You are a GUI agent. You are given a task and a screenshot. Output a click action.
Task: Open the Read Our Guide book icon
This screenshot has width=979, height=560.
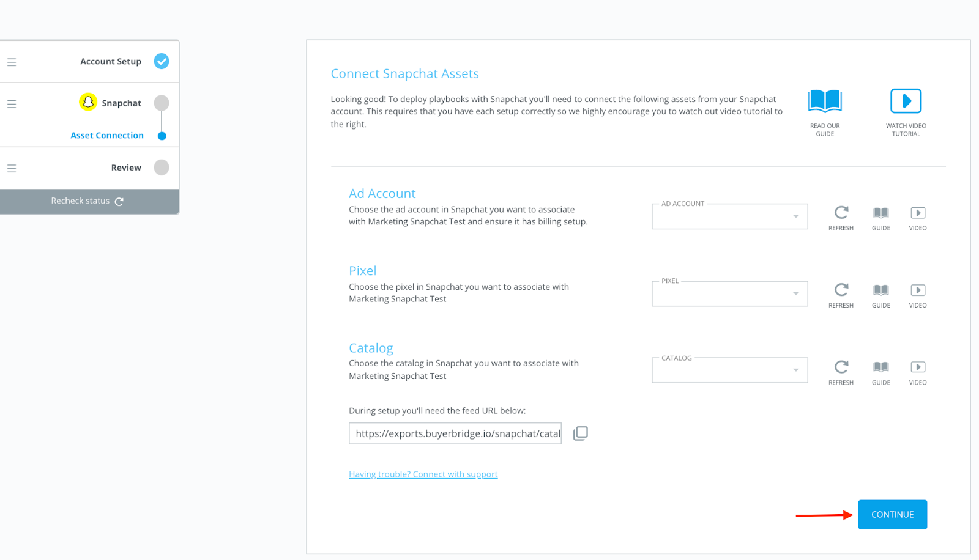825,101
